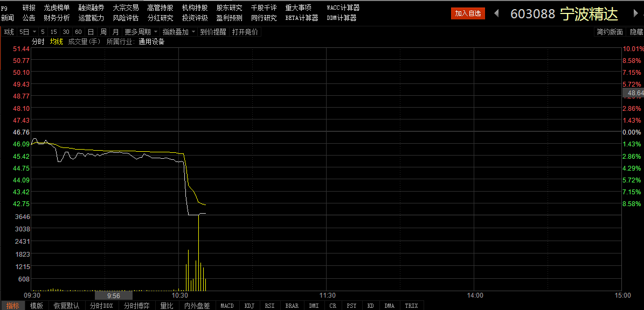
Task: Open the 到价提醒 price alert
Action: coord(213,32)
